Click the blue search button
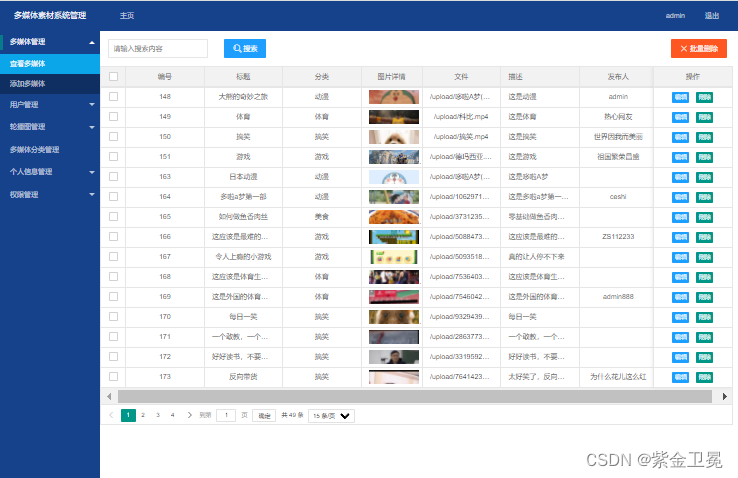Viewport: 738px width, 478px height. 245,48
